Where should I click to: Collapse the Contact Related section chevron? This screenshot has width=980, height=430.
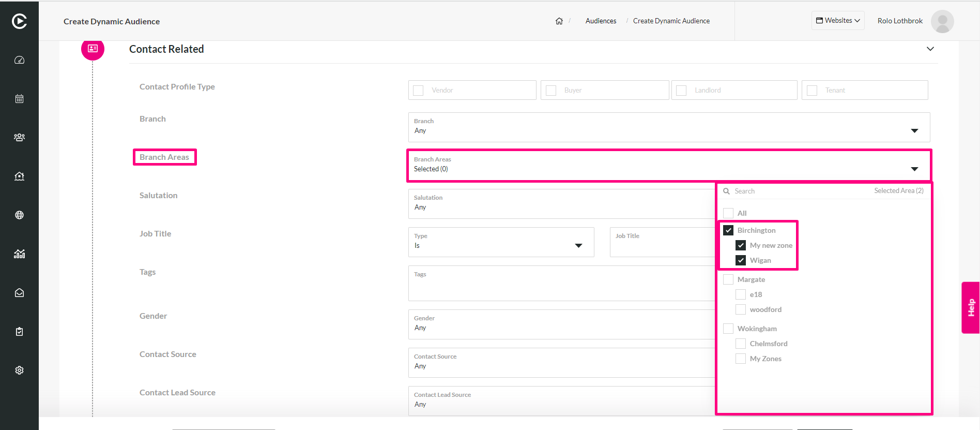point(930,49)
